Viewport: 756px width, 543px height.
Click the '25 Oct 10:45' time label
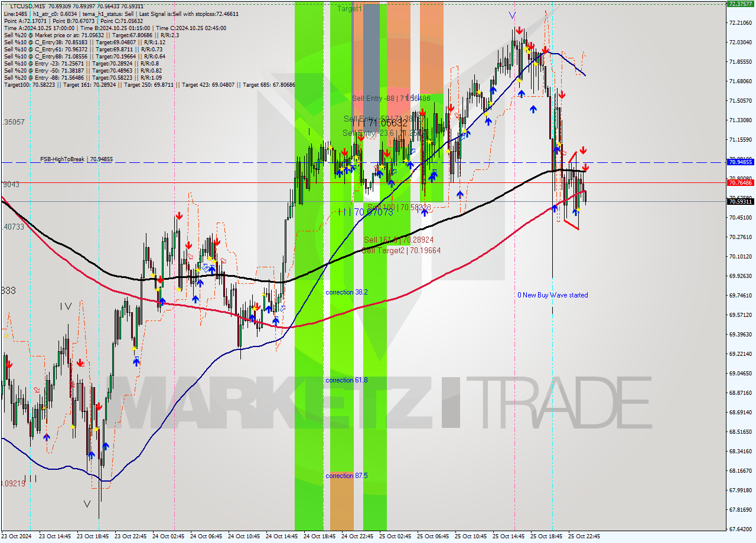point(471,537)
